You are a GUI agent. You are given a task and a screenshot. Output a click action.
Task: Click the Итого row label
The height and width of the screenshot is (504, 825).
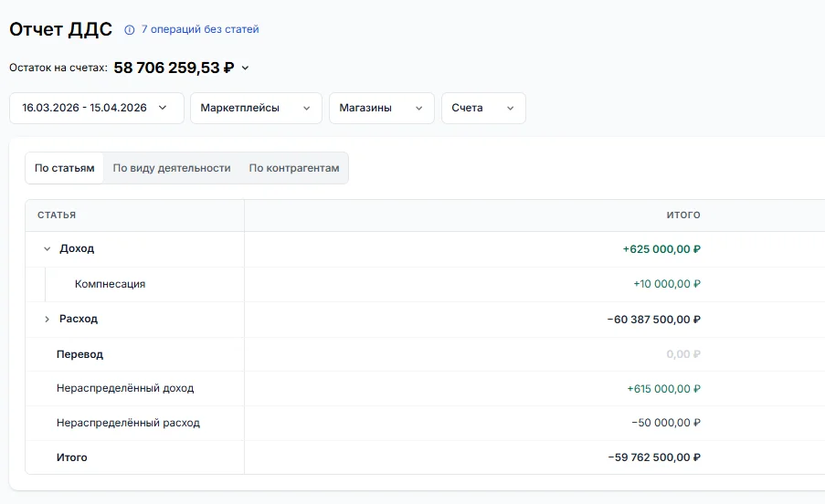(x=72, y=457)
